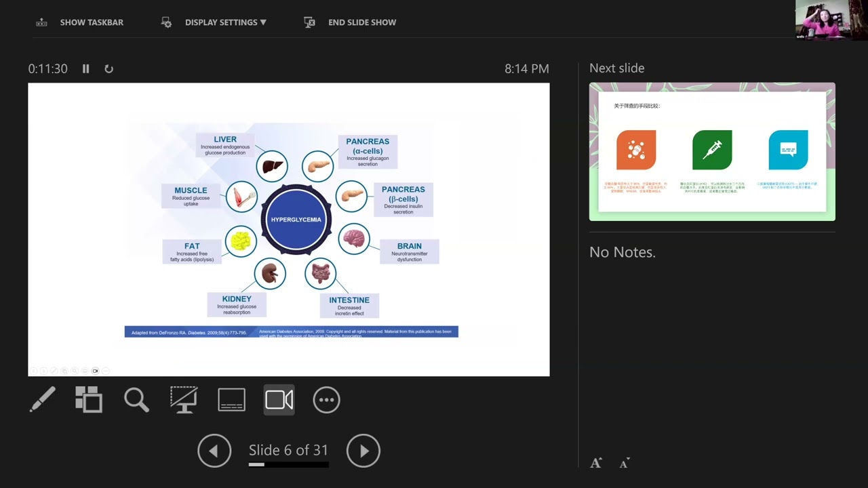This screenshot has height=488, width=868.
Task: Toggle subtitles on the presentation
Action: (x=231, y=400)
